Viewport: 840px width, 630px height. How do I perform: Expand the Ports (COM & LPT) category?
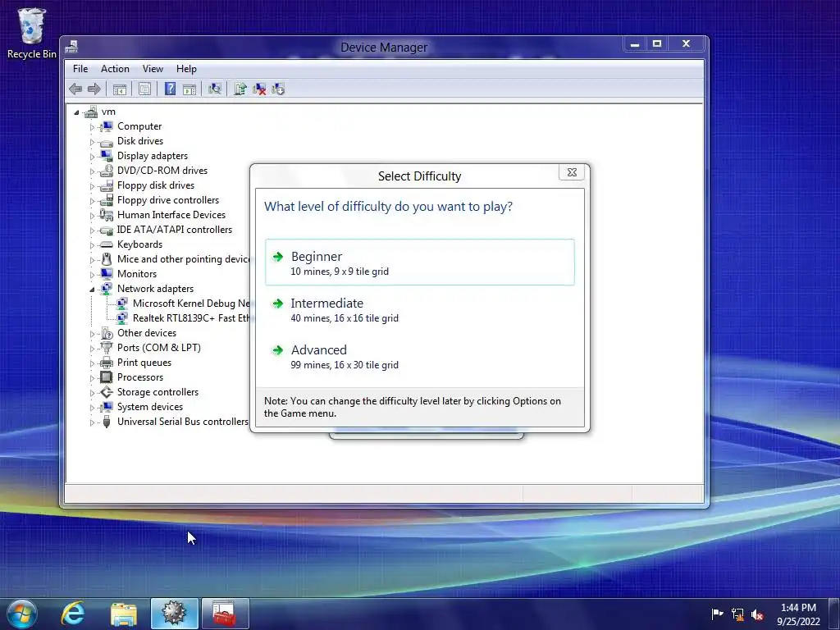(x=92, y=349)
